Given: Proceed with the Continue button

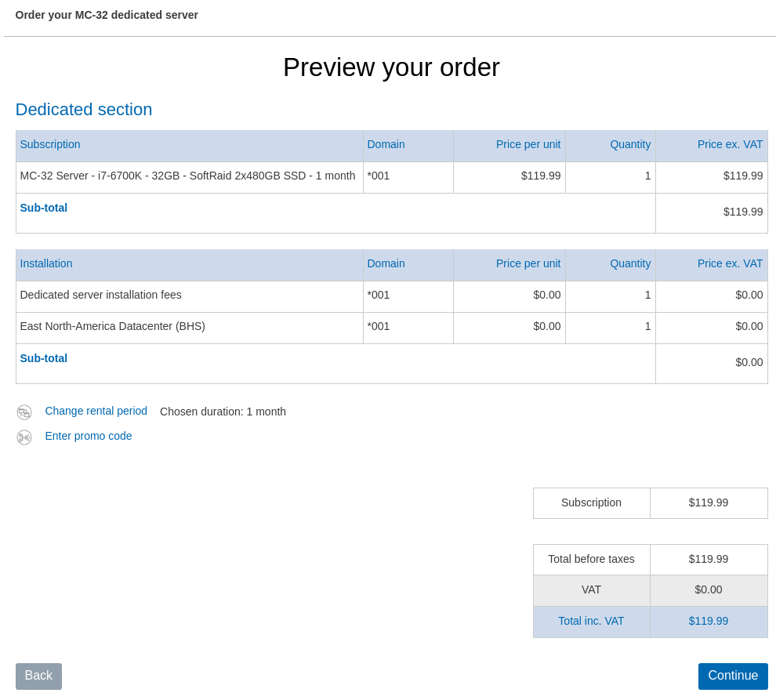Looking at the screenshot, I should (733, 676).
